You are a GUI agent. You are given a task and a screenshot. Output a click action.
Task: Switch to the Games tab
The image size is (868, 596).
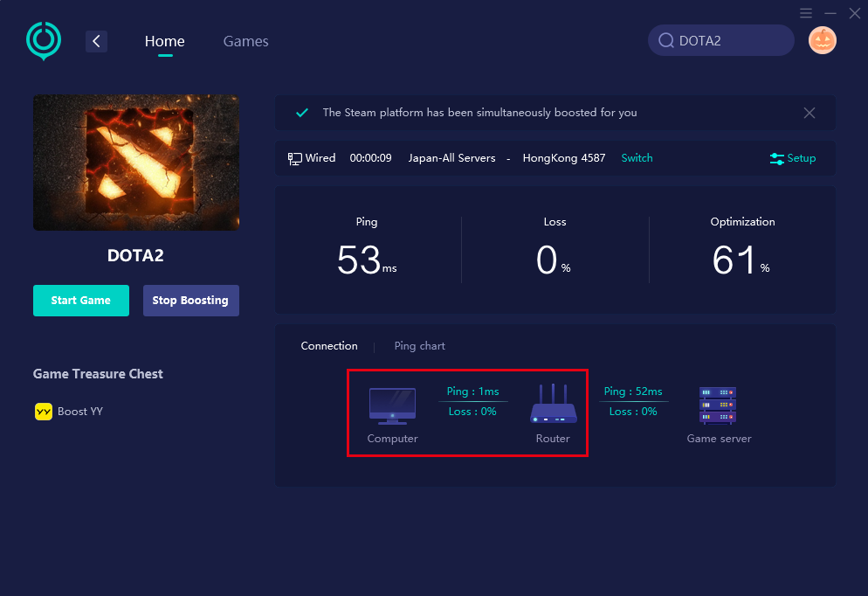click(245, 41)
